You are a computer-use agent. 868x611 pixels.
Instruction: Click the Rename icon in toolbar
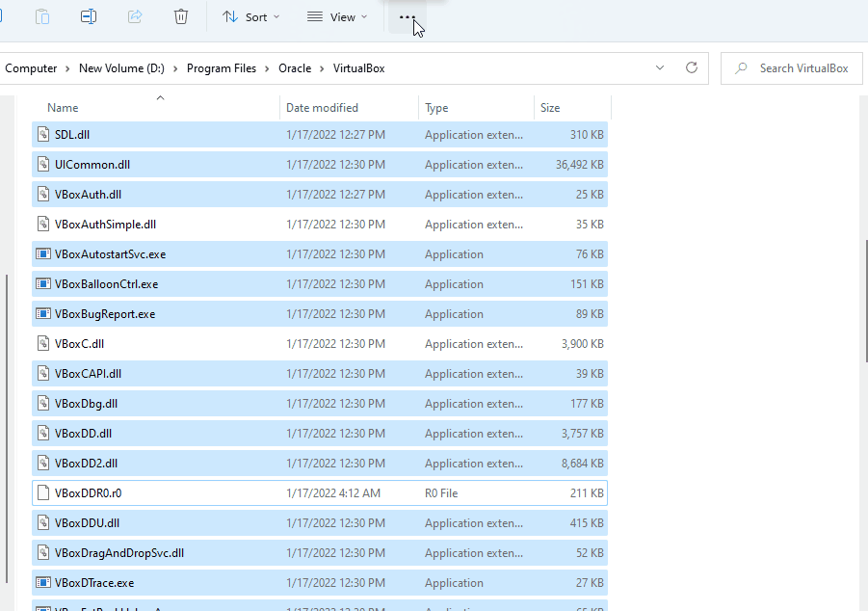89,16
